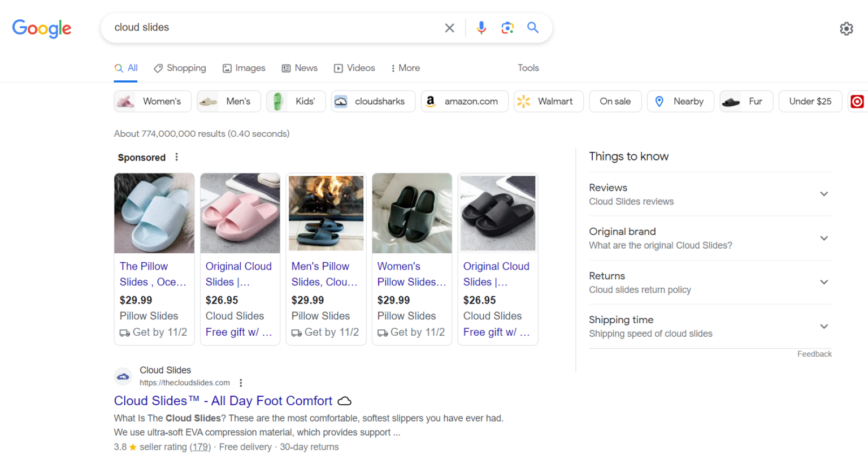
Task: Open the pink Original Cloud Slides product thumbnail
Action: tap(240, 213)
